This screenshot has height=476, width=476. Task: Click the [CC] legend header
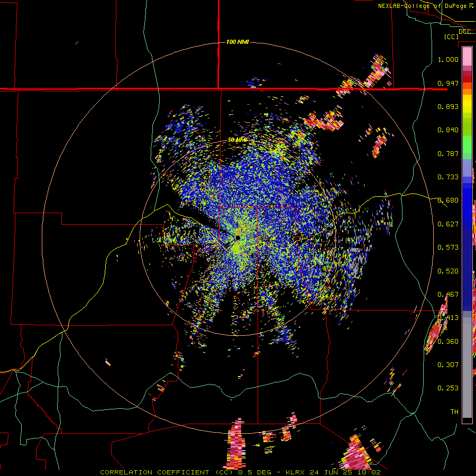pyautogui.click(x=451, y=36)
